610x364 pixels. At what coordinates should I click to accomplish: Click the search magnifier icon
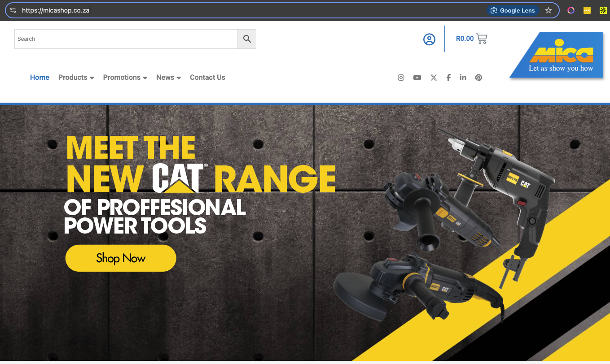(246, 39)
